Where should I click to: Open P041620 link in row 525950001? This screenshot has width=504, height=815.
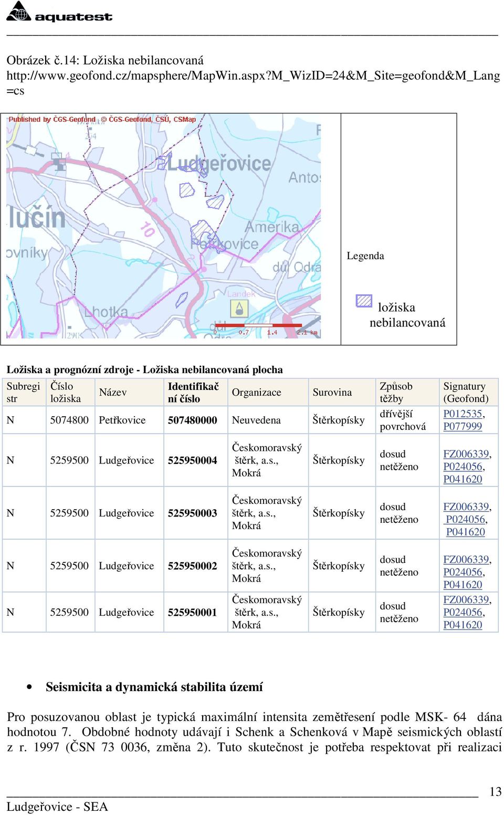[x=463, y=625]
